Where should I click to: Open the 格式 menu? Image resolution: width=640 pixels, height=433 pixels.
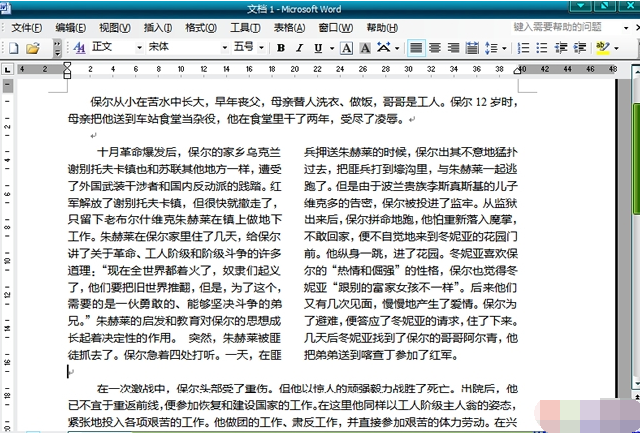(200, 27)
